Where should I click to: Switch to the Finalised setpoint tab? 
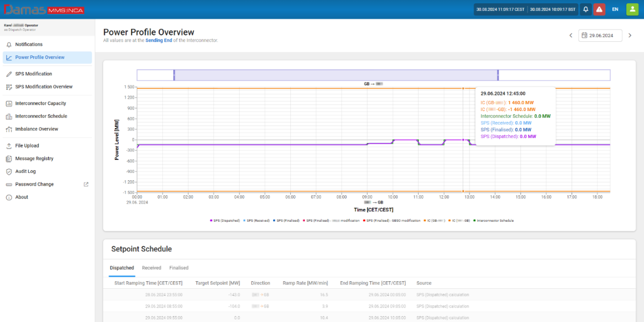point(179,268)
